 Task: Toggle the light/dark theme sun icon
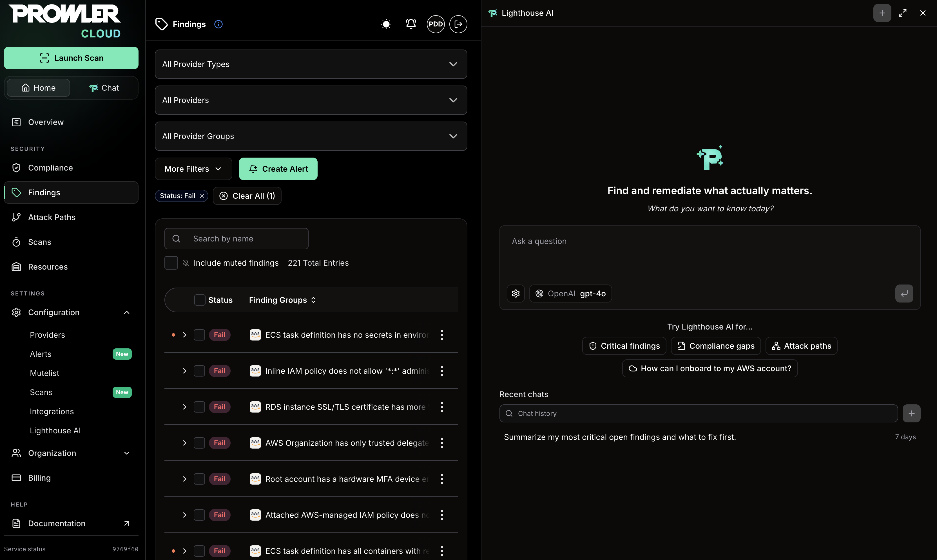point(386,24)
